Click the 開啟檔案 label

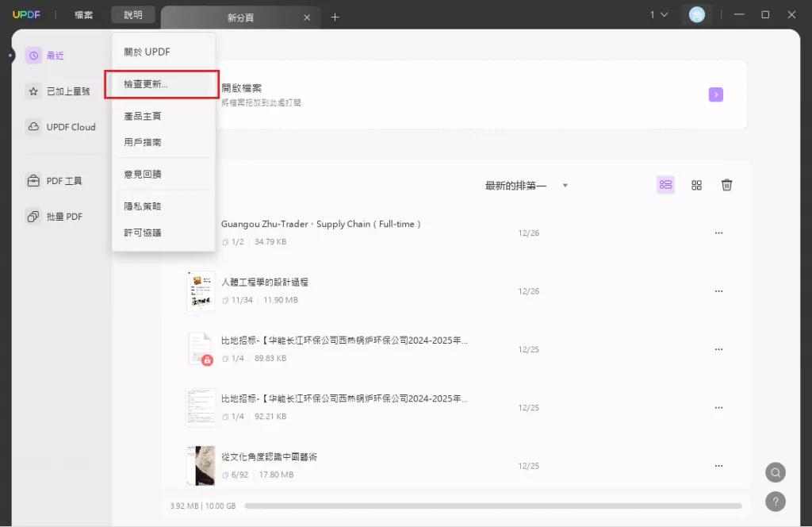click(241, 88)
